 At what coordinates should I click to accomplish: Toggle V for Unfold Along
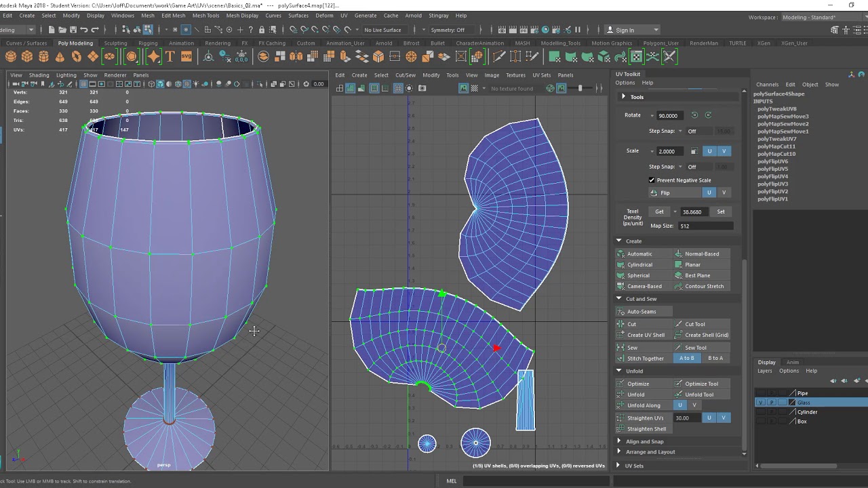(x=694, y=405)
